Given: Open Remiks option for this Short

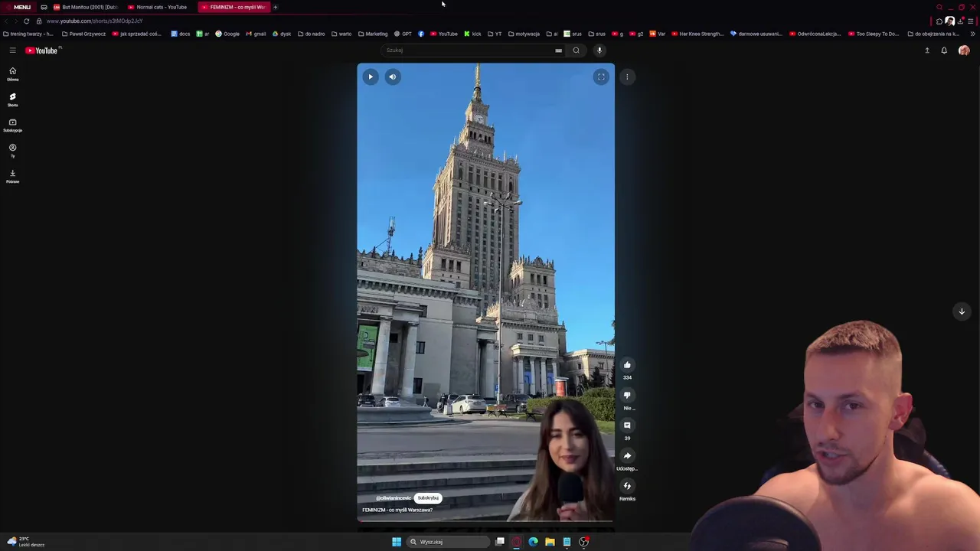Looking at the screenshot, I should pyautogui.click(x=627, y=486).
